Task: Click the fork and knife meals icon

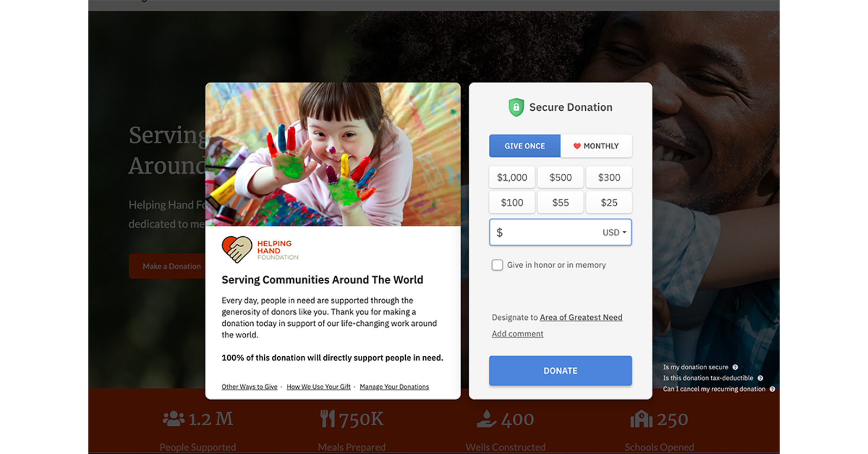Action: (328, 419)
